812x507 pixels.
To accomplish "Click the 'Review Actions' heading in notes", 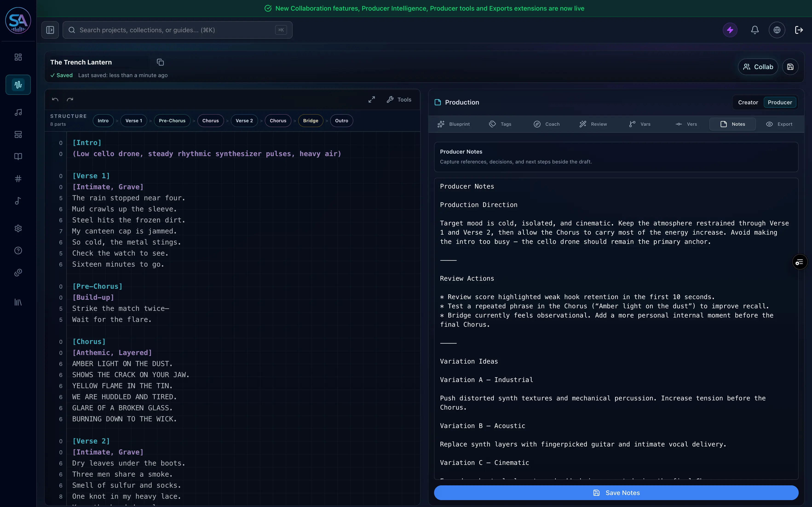I will tap(467, 279).
